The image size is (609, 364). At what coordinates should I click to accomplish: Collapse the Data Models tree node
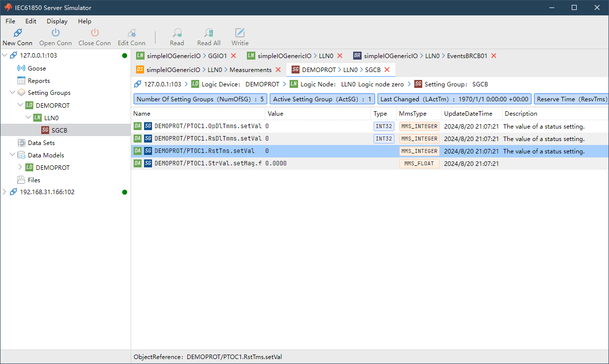pyautogui.click(x=12, y=155)
